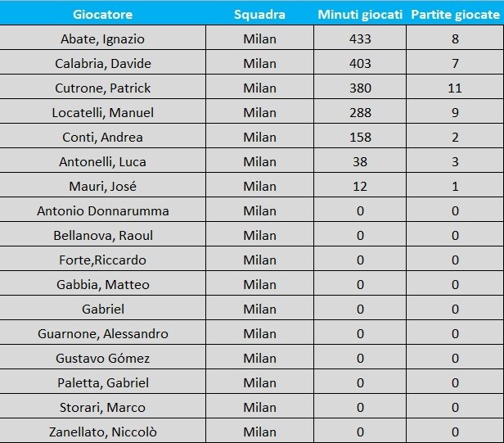The width and height of the screenshot is (504, 443).
Task: Click minutes value 288 for Locatelli
Action: pyautogui.click(x=360, y=113)
